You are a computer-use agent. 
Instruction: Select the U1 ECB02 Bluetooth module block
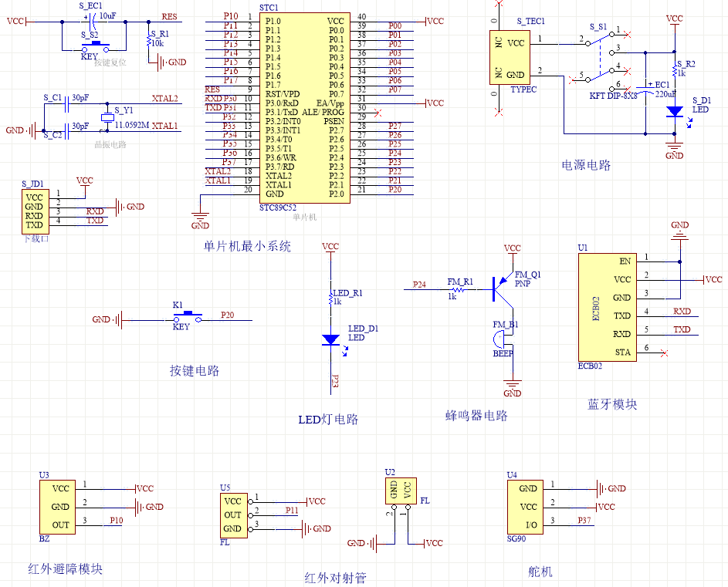[x=608, y=307]
